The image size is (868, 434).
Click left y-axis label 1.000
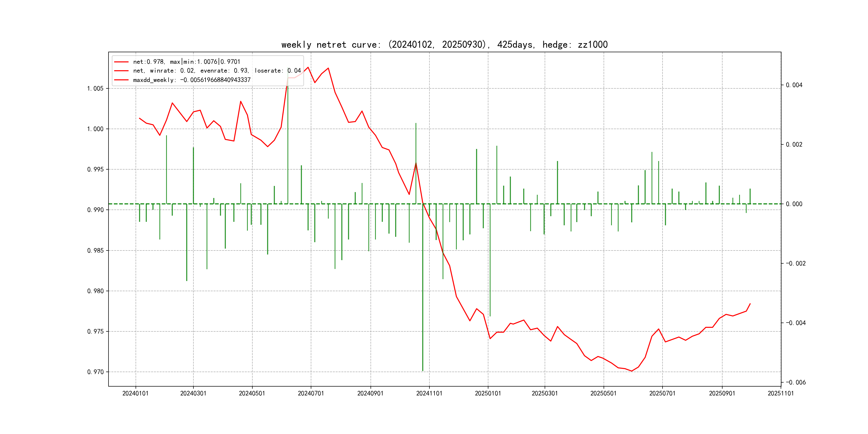pos(95,129)
